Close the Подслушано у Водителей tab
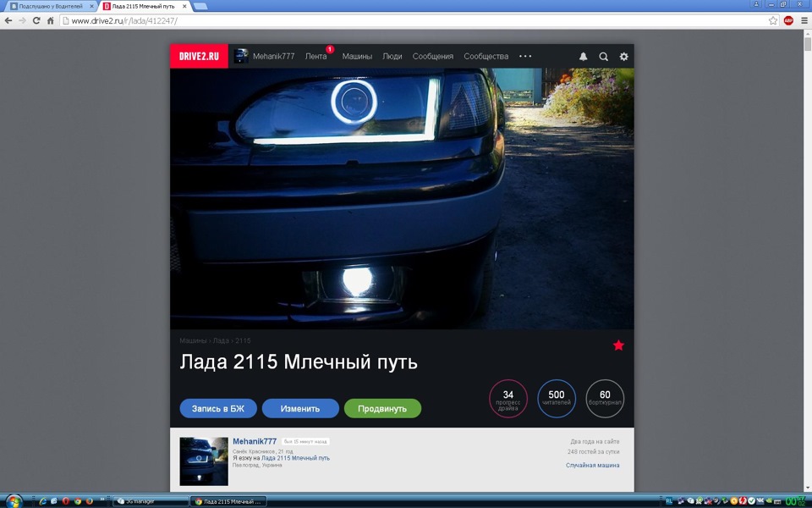The height and width of the screenshot is (508, 812). point(91,6)
